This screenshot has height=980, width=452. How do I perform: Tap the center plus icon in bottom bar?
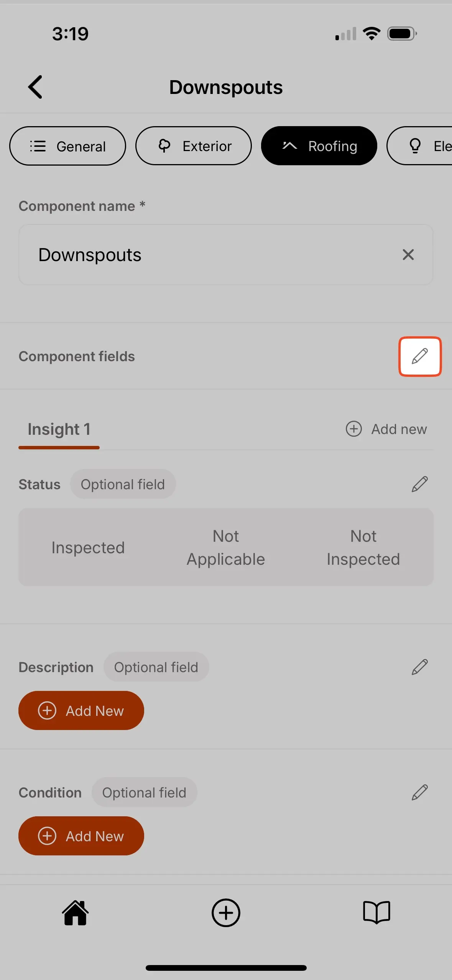click(226, 913)
